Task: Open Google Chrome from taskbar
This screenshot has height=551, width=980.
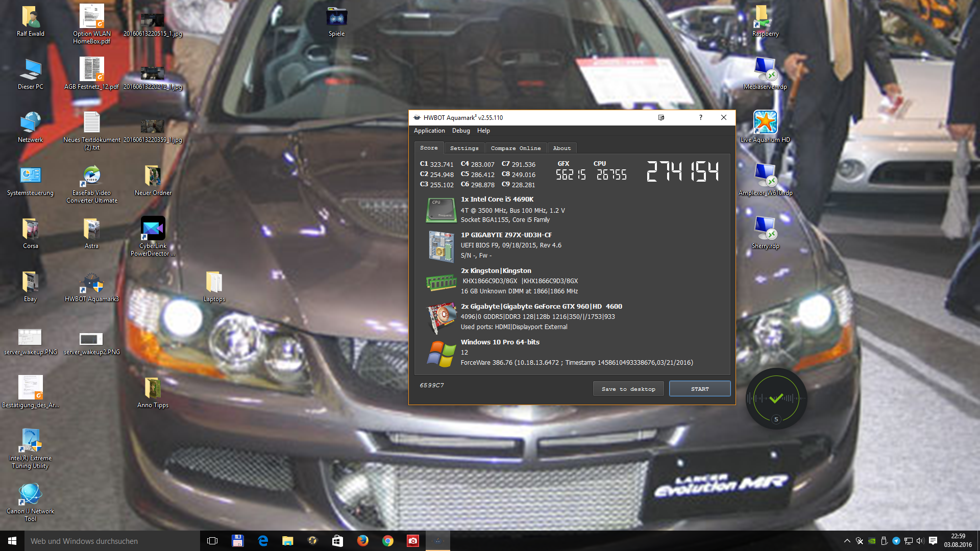Action: [388, 541]
